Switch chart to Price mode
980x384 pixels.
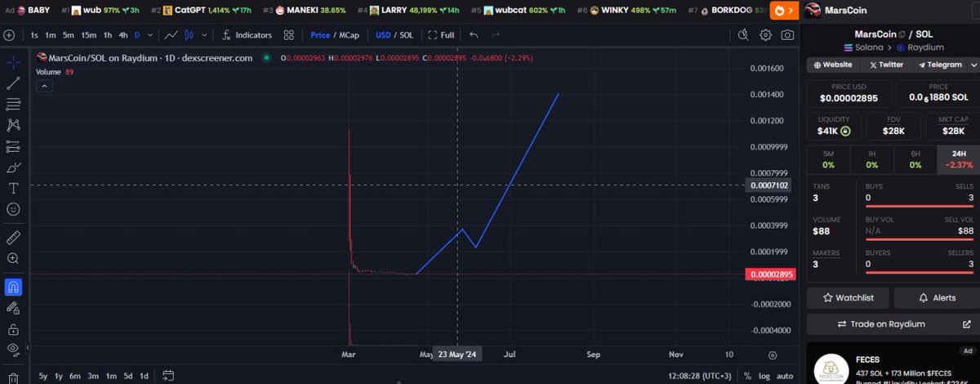(x=320, y=35)
